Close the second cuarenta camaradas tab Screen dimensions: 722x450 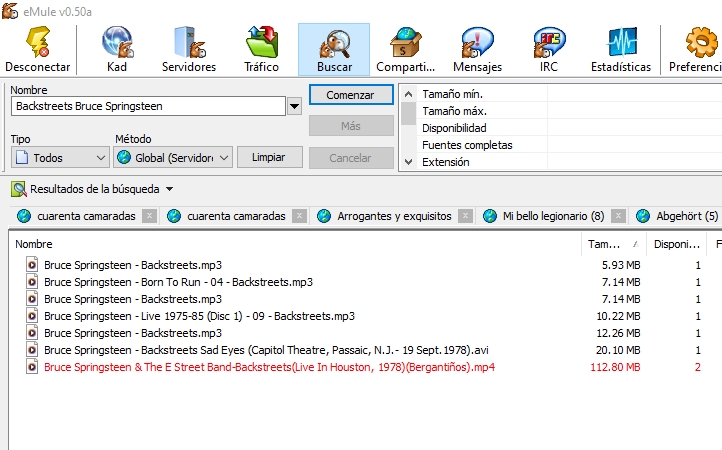tap(299, 216)
